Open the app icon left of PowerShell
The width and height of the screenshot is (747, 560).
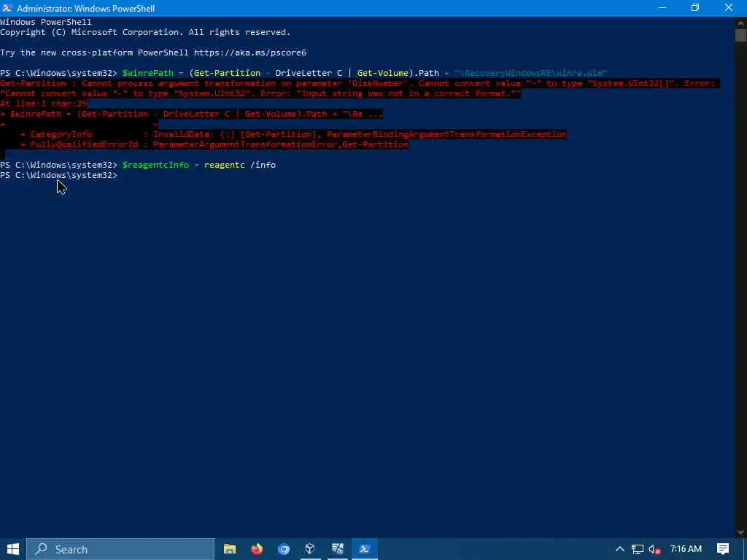coord(337,549)
